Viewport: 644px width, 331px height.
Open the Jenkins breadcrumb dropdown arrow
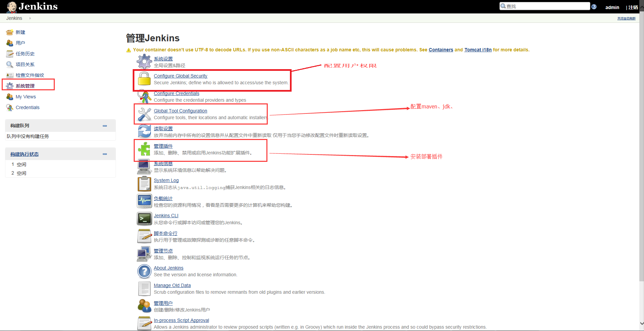(x=30, y=18)
